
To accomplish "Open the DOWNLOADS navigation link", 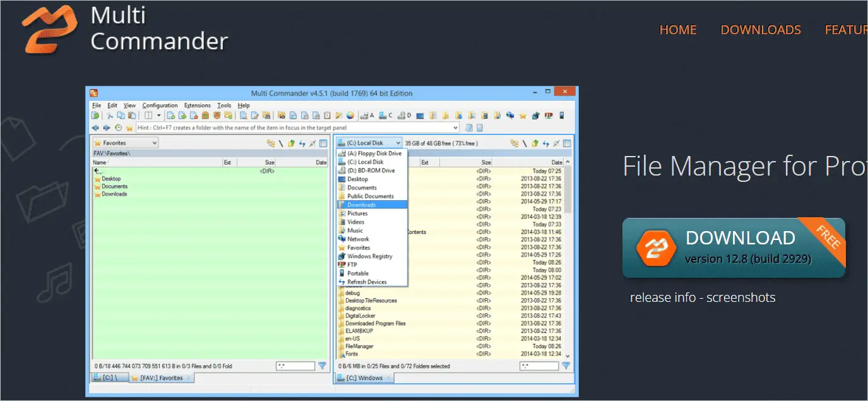I will coord(761,30).
